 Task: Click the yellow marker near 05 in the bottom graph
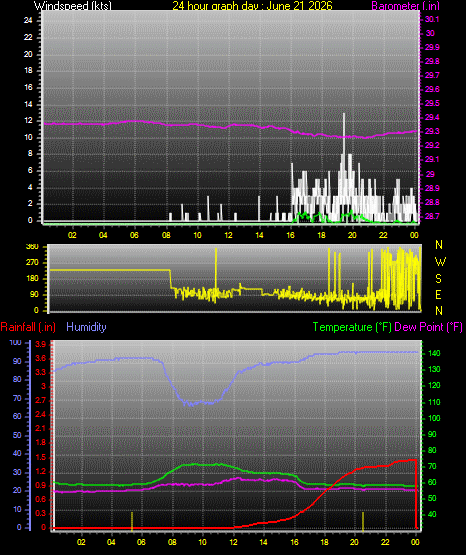click(132, 521)
